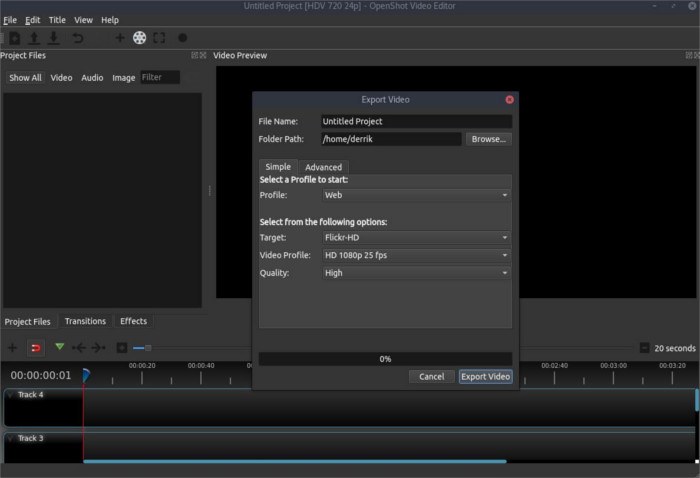Click the File Name input field
This screenshot has width=700, height=478.
coord(417,121)
